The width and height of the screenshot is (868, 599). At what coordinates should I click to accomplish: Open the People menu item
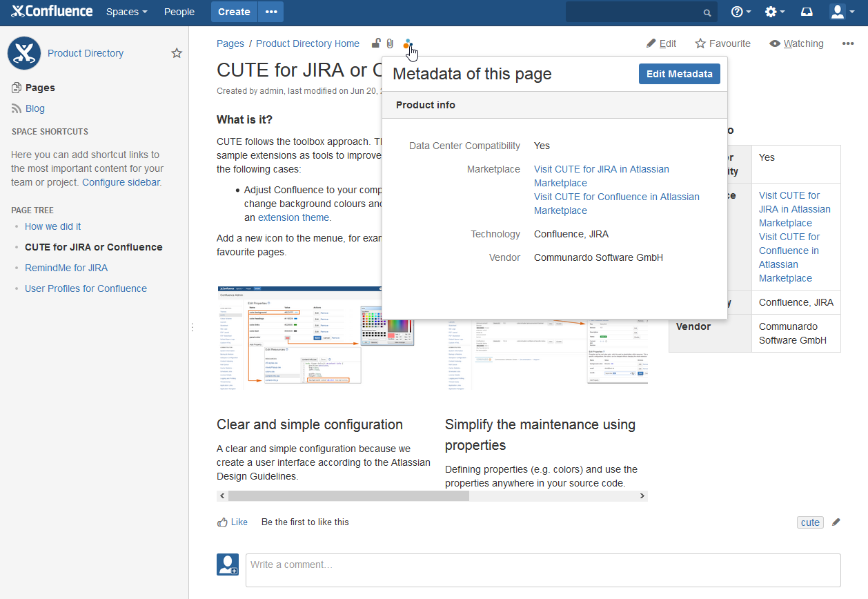(x=179, y=12)
